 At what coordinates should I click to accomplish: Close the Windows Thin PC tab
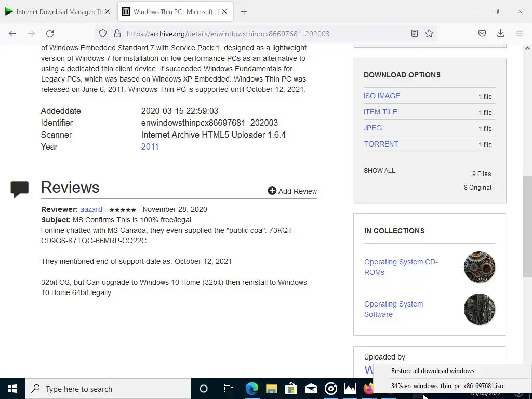[224, 11]
